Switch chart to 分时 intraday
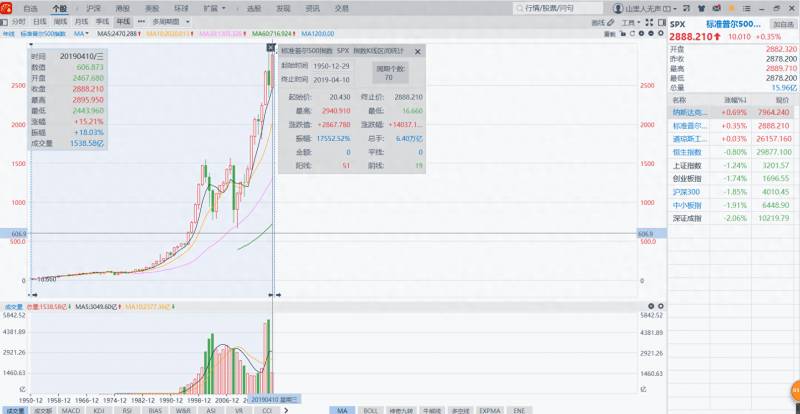 [x=18, y=22]
